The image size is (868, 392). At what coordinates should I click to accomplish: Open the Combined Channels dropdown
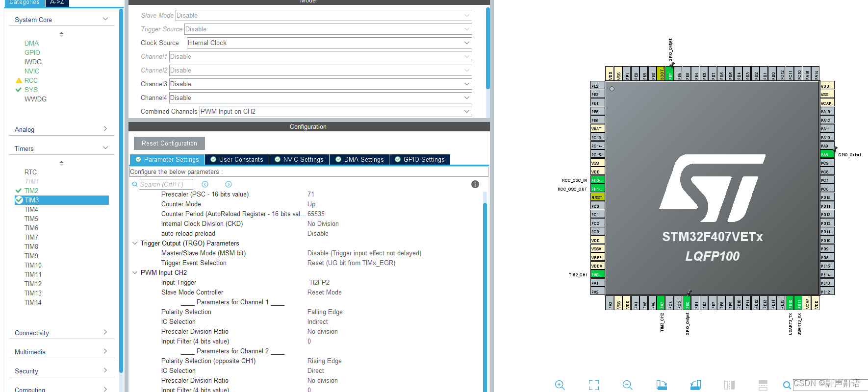(x=336, y=111)
